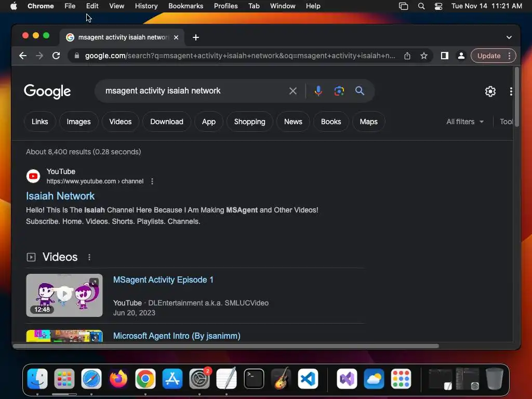Select the Links filter chip
Screen dimensions: 532x399
(39, 122)
